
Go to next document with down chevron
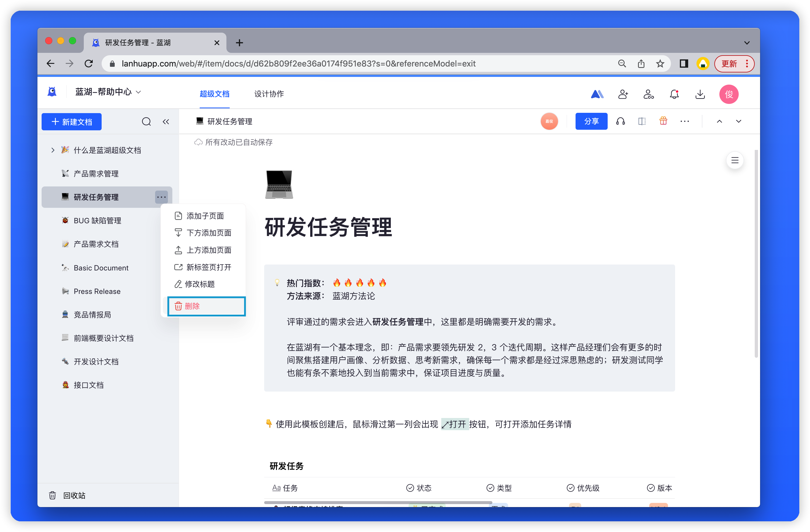[x=738, y=121]
